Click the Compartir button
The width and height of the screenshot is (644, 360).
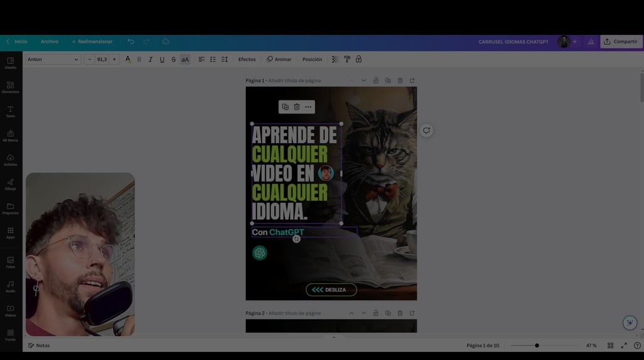point(621,41)
